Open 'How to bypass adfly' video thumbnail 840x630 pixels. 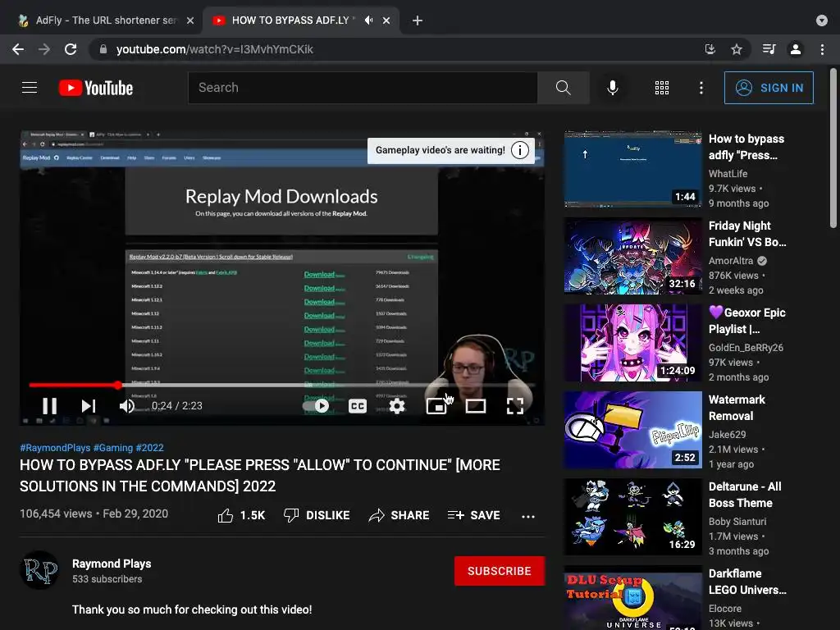632,168
